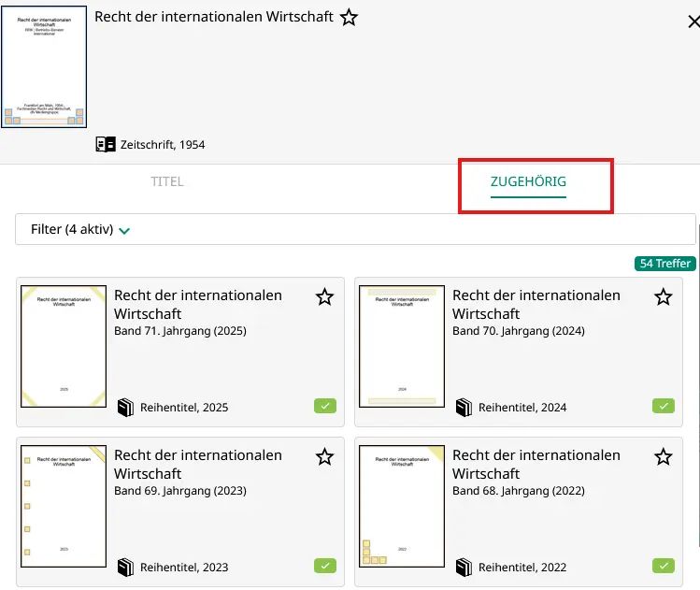Click the journal cover thumbnail at top
The image size is (700, 590).
(x=44, y=66)
